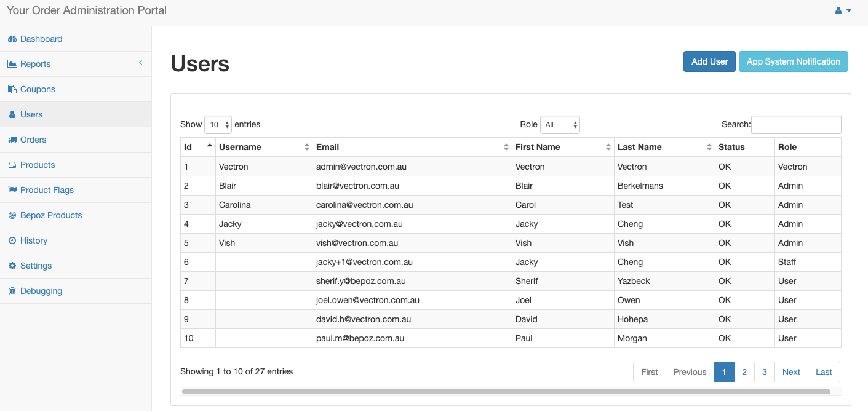Open the Show entries count dropdown
The image size is (868, 412).
tap(218, 125)
